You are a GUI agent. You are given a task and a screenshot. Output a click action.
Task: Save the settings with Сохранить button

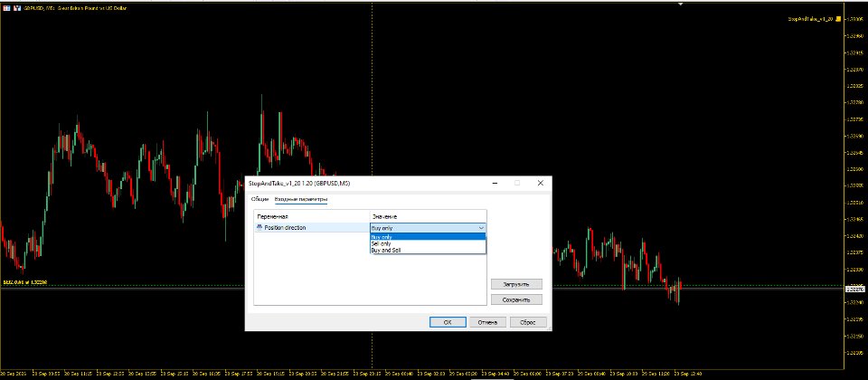(516, 299)
